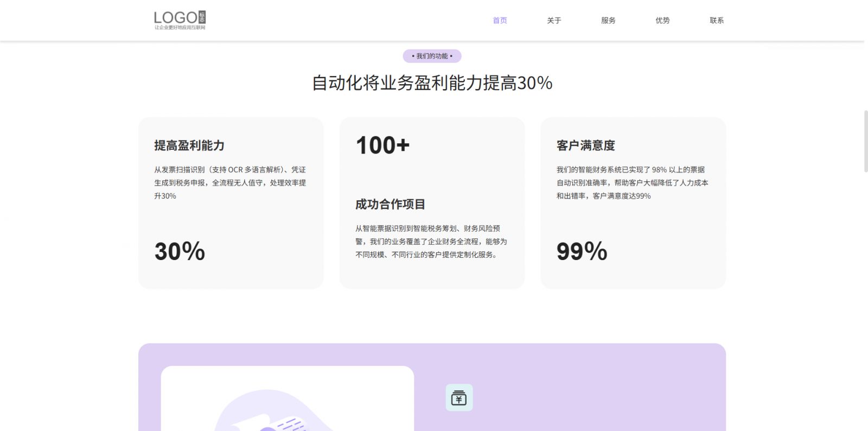The width and height of the screenshot is (868, 431).
Task: Click the purple document illustration thumbnail
Action: [288, 398]
